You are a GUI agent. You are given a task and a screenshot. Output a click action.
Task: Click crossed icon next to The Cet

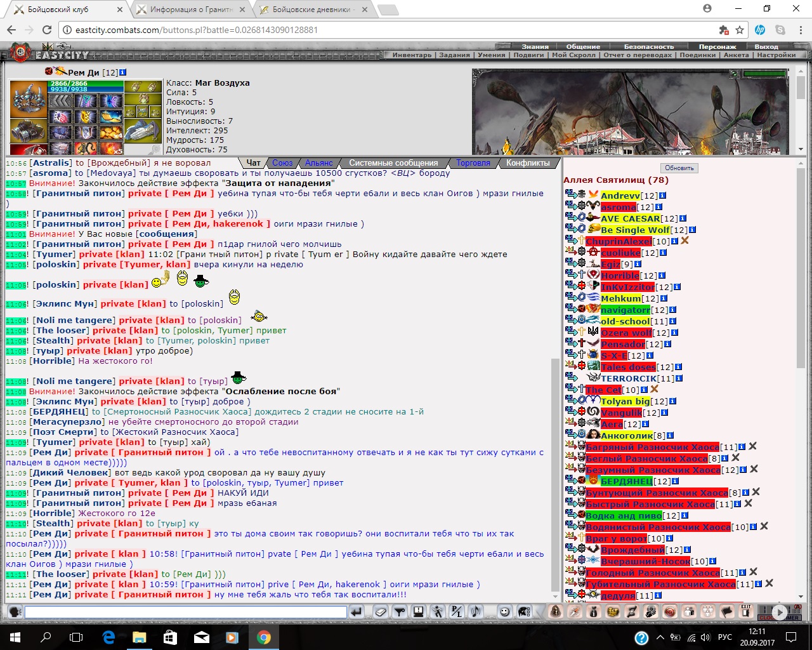(655, 389)
